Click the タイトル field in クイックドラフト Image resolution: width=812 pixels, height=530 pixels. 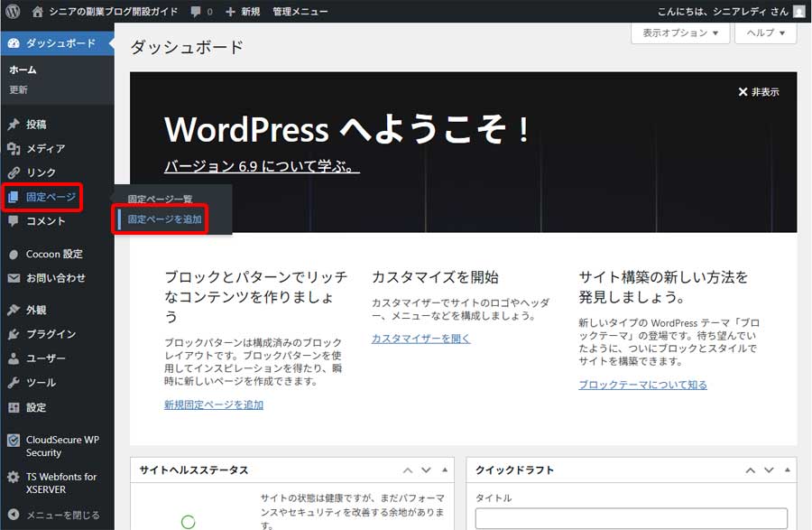coord(632,521)
